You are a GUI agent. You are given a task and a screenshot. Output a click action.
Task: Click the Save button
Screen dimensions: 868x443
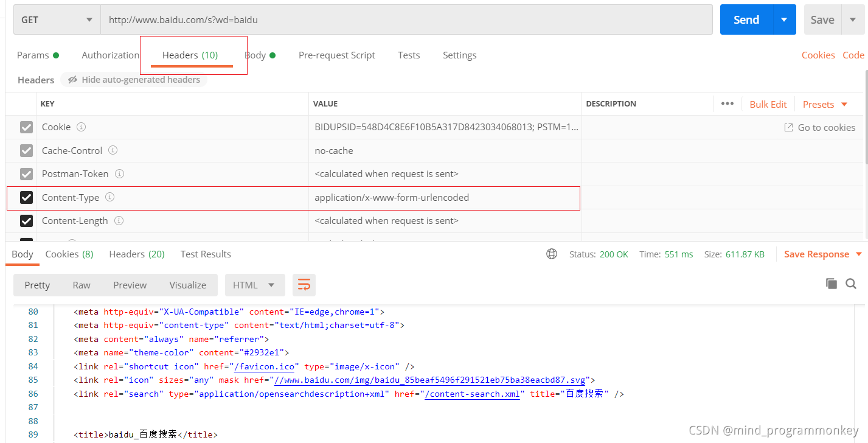[x=822, y=20]
